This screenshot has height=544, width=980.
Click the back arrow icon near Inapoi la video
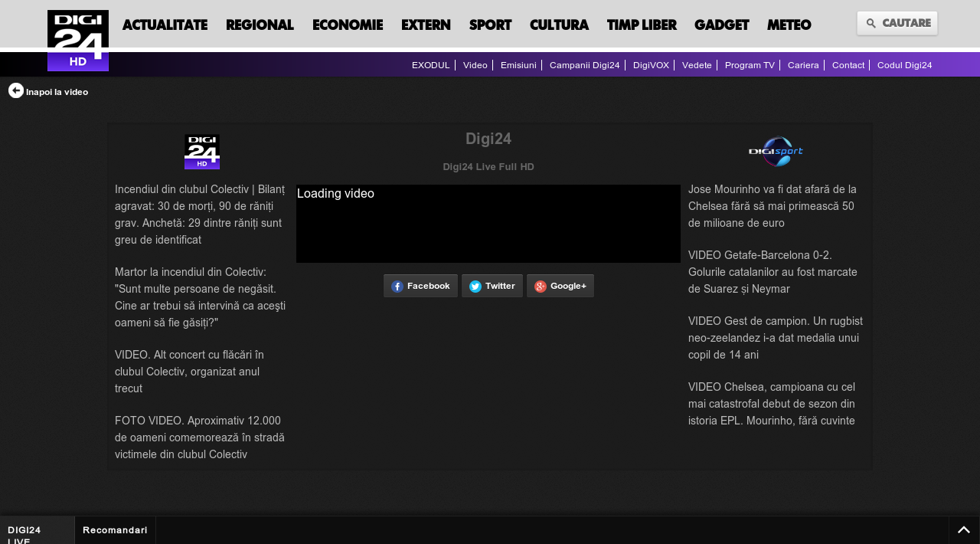click(16, 90)
